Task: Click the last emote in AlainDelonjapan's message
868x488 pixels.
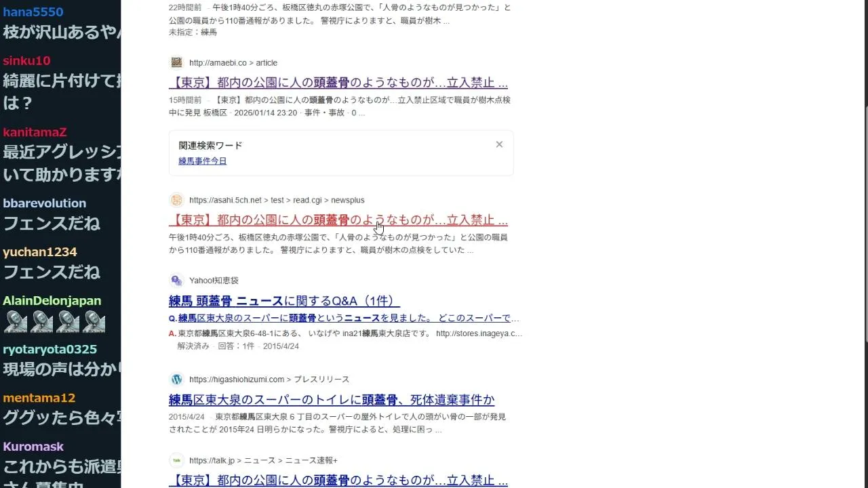Action: click(94, 322)
